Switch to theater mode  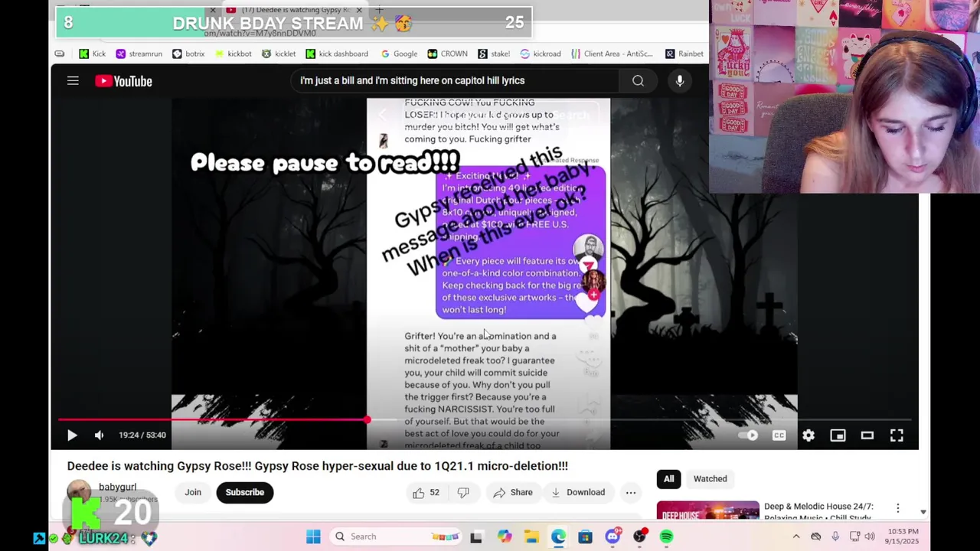867,435
